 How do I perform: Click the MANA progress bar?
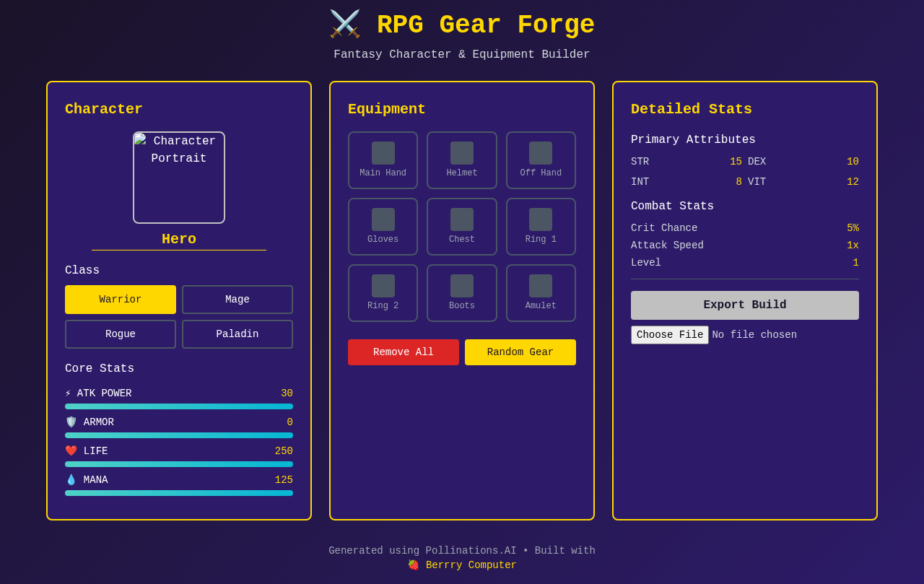point(179,493)
